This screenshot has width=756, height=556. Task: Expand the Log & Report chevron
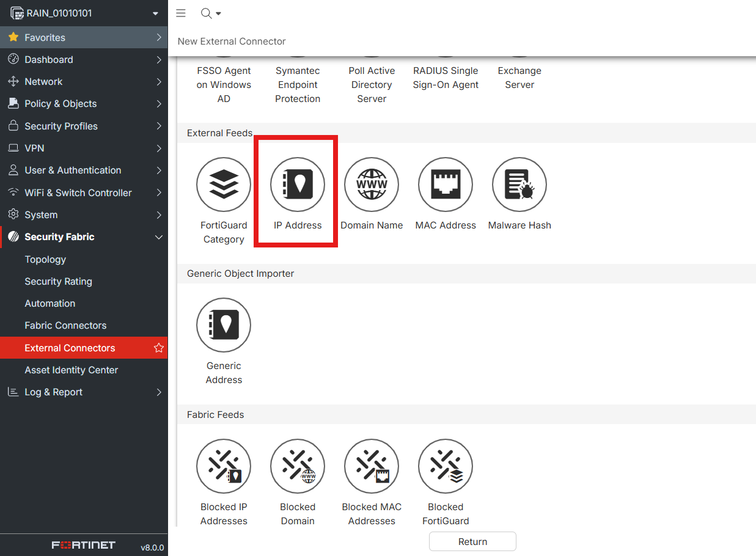(x=159, y=392)
